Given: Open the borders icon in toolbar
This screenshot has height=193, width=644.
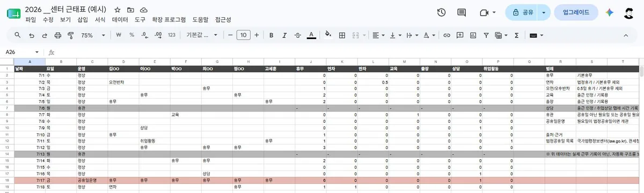Looking at the screenshot, I should point(341,35).
